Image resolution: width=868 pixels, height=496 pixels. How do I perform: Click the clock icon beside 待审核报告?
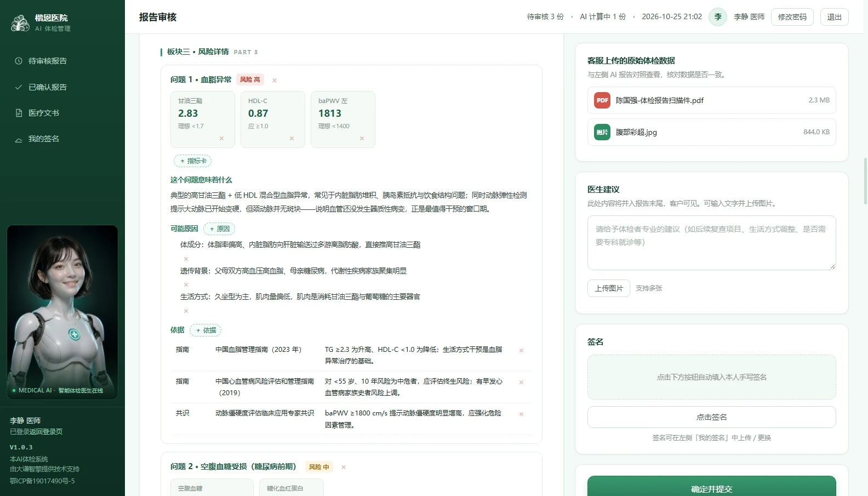[19, 61]
